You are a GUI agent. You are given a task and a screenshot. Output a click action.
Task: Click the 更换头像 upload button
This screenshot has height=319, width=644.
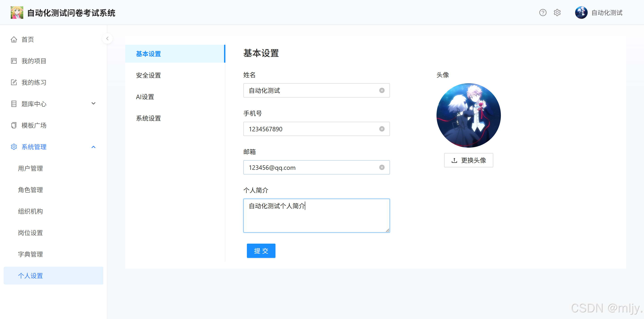tap(468, 160)
